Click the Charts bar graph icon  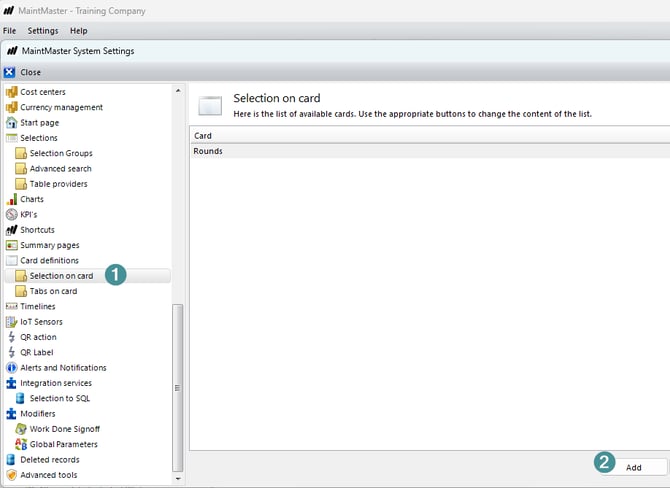click(12, 199)
